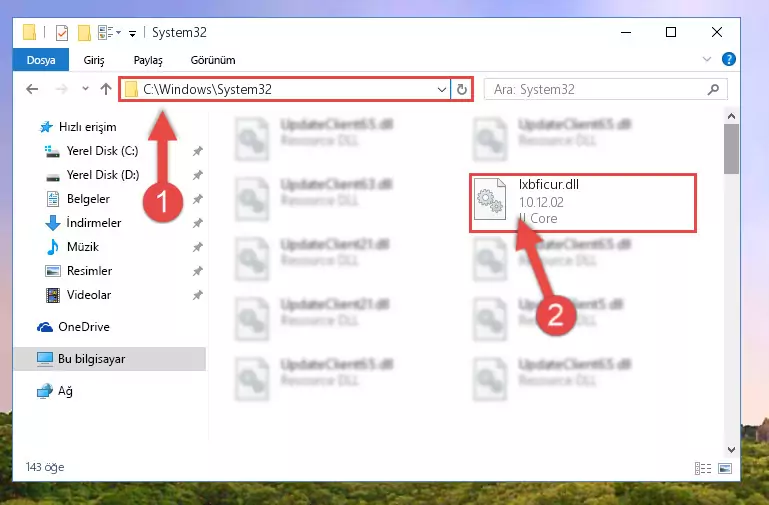
Task: Go up one folder level
Action: (x=106, y=89)
